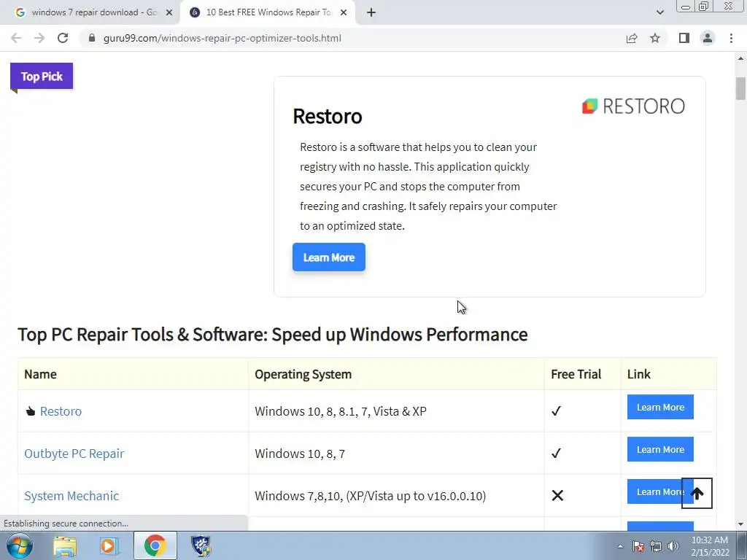
Task: Click the vertical scrollbar thumb
Action: point(740,88)
